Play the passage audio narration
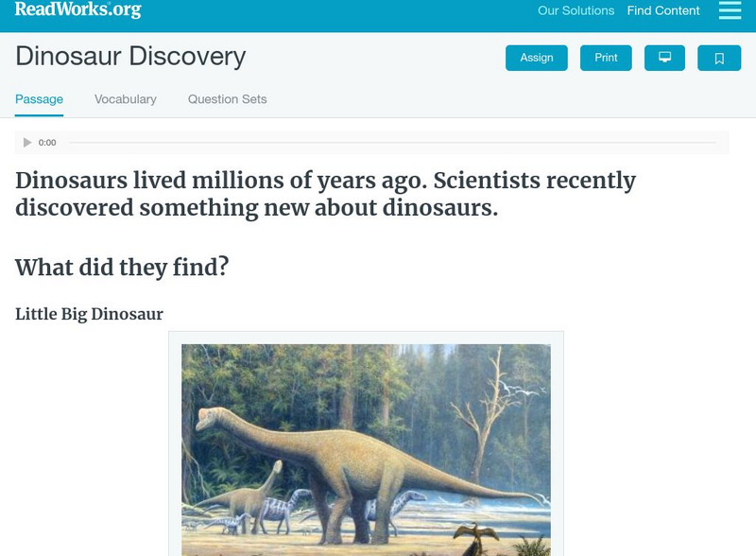Viewport: 756px width, 556px height. (27, 143)
